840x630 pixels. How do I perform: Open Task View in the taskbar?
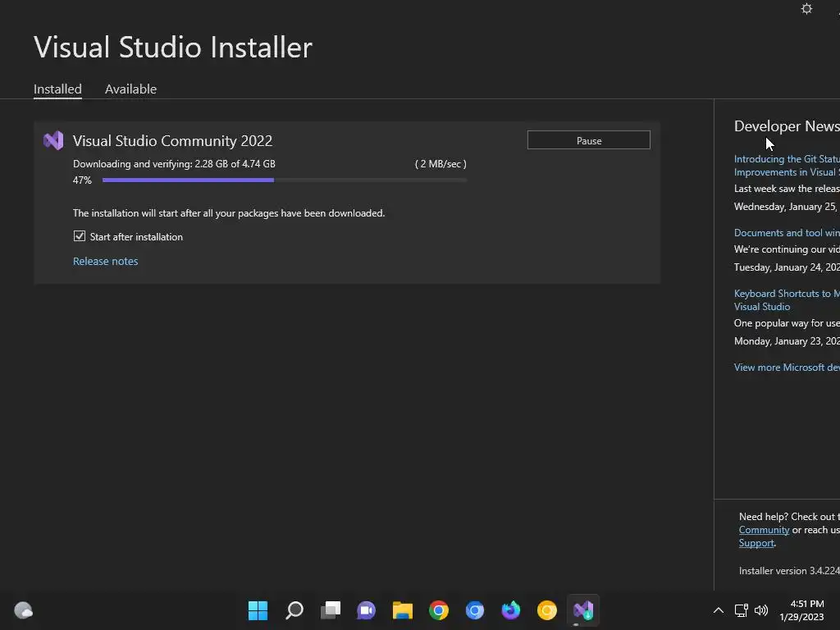331,610
